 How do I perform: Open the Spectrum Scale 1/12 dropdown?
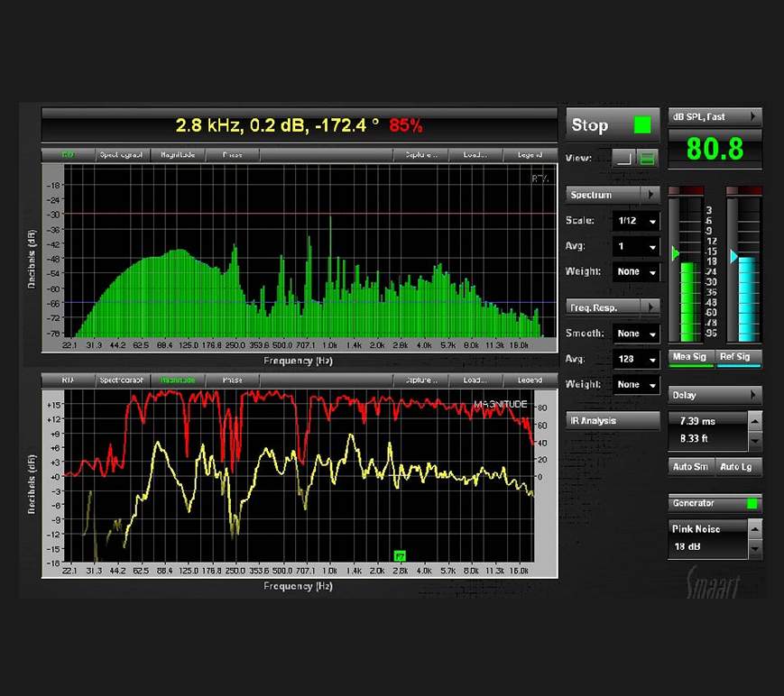click(x=636, y=221)
